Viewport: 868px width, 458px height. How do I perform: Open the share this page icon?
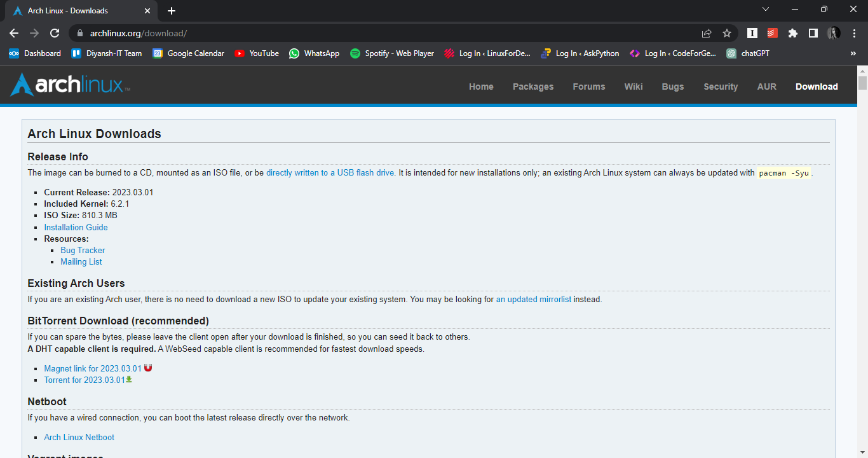point(707,33)
